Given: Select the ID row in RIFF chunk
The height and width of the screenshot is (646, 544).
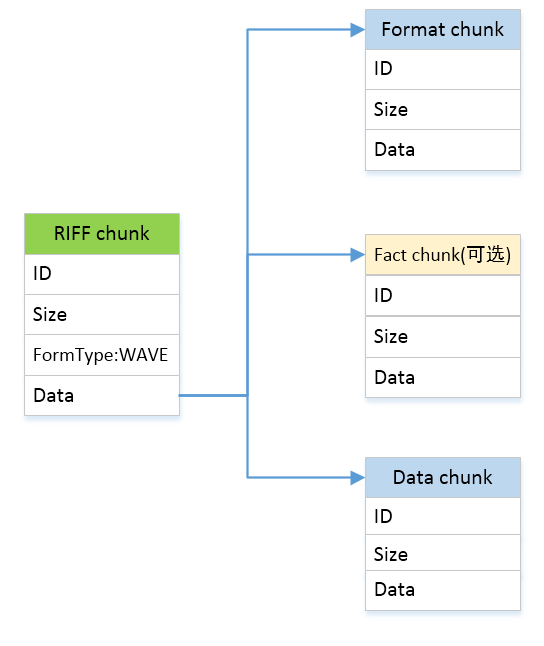Looking at the screenshot, I should [102, 274].
